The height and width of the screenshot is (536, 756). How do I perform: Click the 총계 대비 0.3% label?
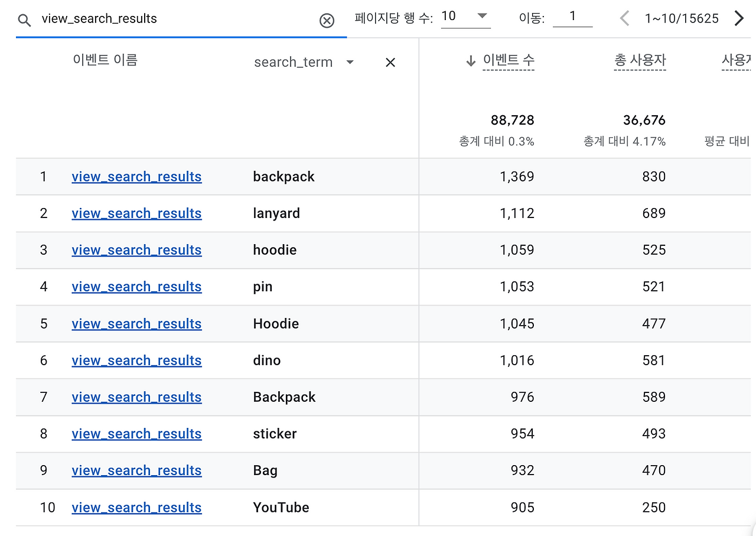click(x=497, y=142)
